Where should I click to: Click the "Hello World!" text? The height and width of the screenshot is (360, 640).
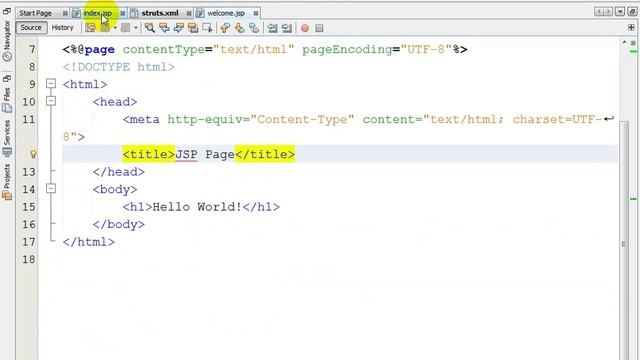click(197, 207)
